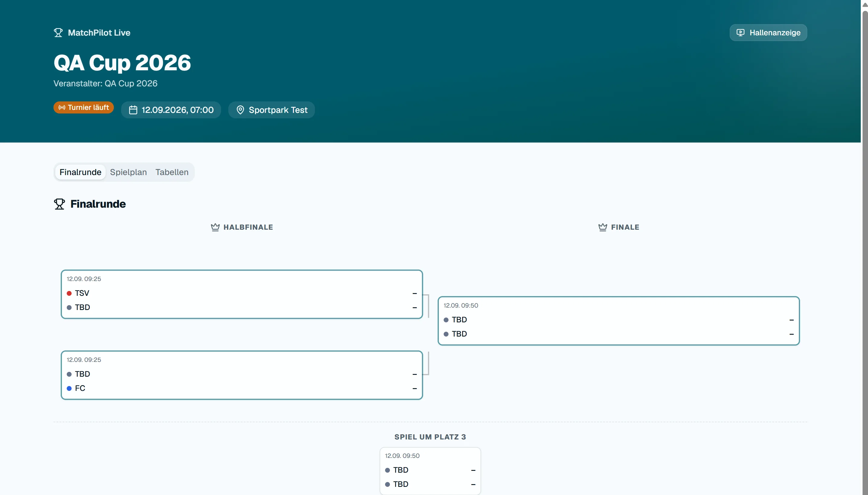The image size is (868, 495).
Task: Click the crown icon beside HALBFINALE
Action: (x=215, y=227)
